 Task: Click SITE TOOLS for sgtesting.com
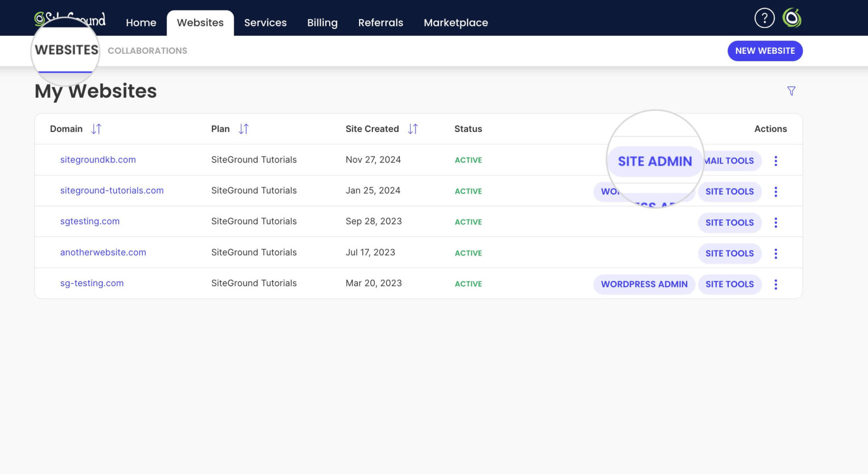[x=729, y=223]
